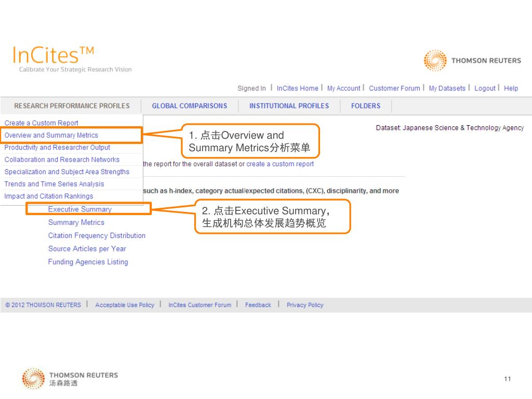The image size is (532, 399).
Task: Click the © 2012 Thomson Reuters footer text
Action: click(x=43, y=305)
